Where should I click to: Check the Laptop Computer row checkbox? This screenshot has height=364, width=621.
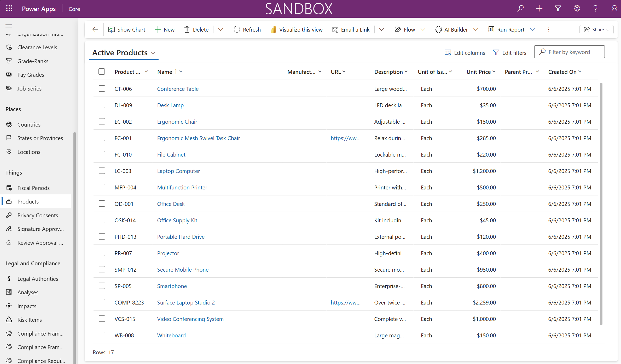click(x=102, y=171)
